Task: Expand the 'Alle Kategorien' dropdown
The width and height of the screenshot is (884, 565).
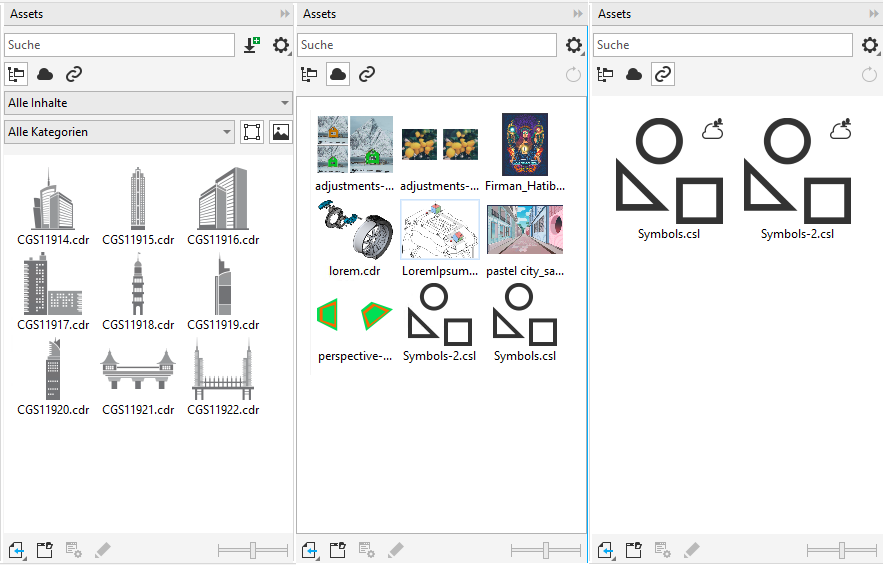Action: (119, 132)
